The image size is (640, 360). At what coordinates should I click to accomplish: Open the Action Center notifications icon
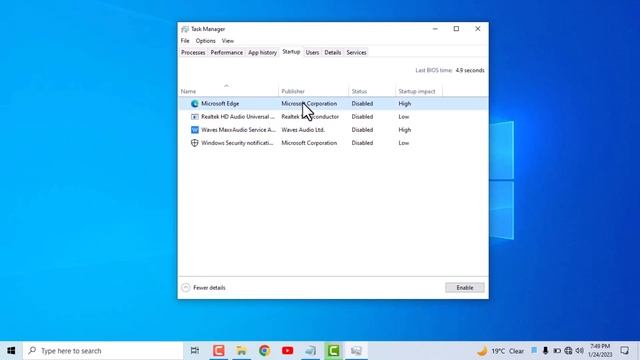point(624,351)
